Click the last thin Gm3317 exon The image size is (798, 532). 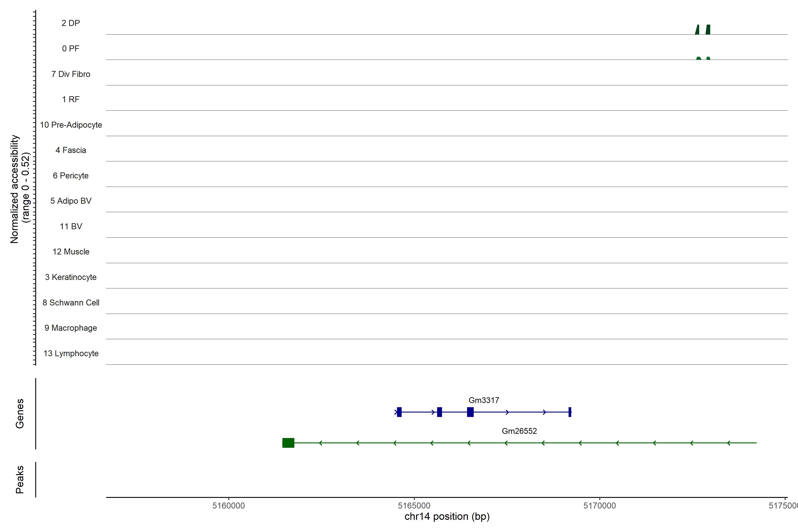(x=570, y=412)
